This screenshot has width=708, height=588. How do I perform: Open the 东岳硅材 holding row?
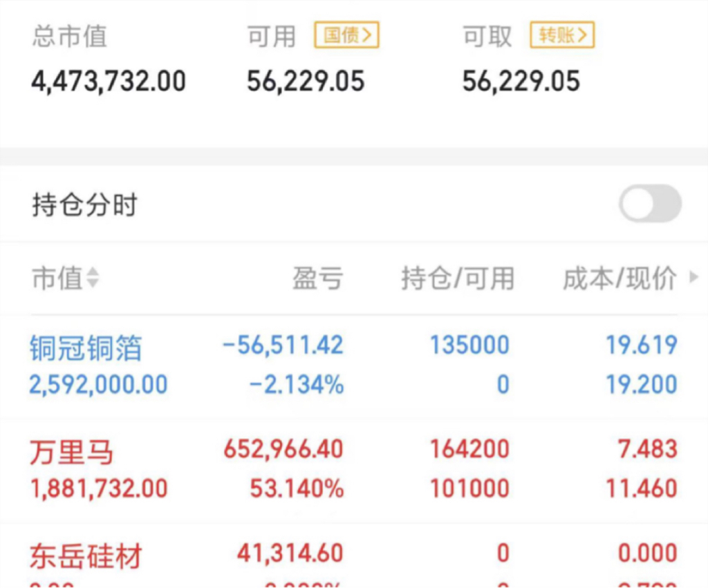coord(354,556)
